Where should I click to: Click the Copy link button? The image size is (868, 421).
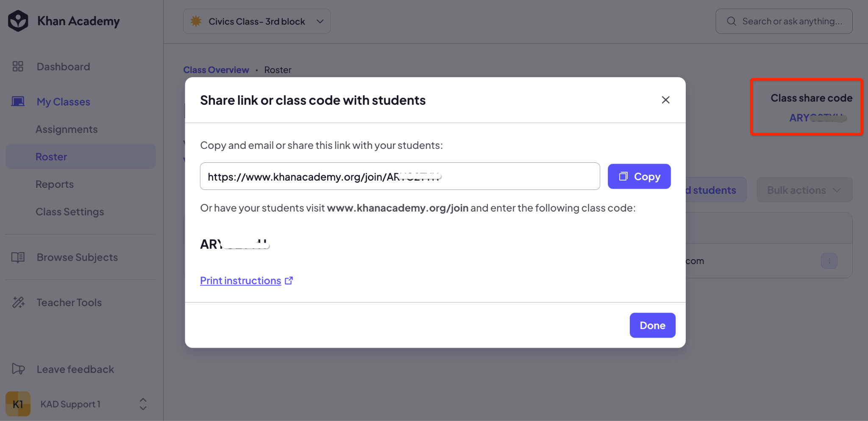pos(639,176)
